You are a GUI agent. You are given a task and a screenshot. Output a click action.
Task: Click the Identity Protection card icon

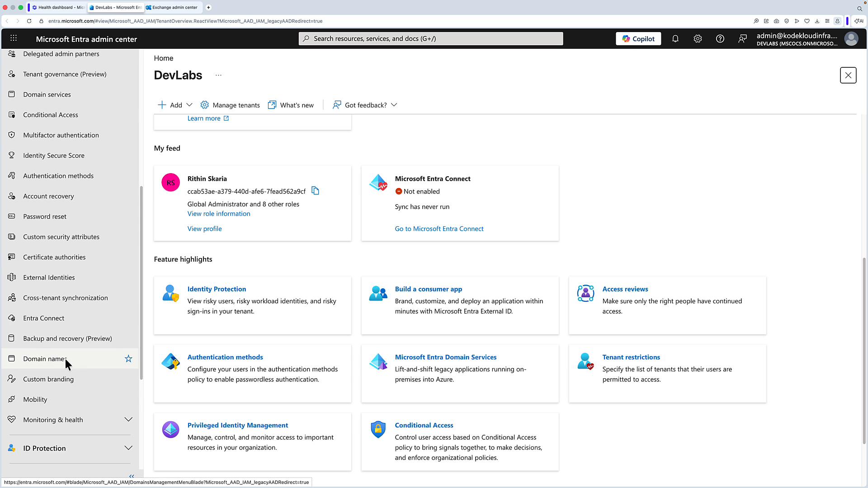(x=170, y=293)
